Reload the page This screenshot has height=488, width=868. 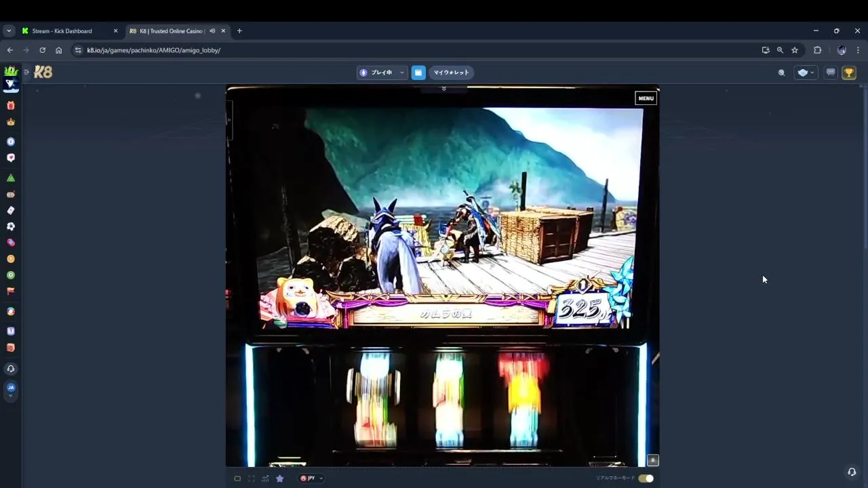(42, 50)
